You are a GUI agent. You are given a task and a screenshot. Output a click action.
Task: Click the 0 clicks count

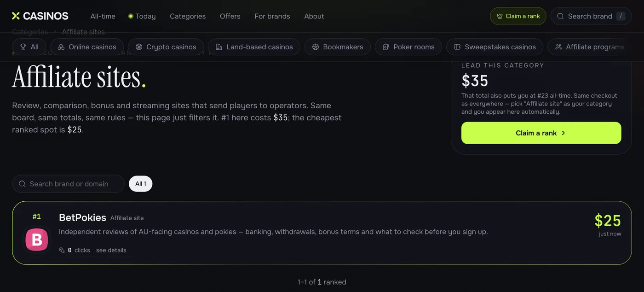79,250
